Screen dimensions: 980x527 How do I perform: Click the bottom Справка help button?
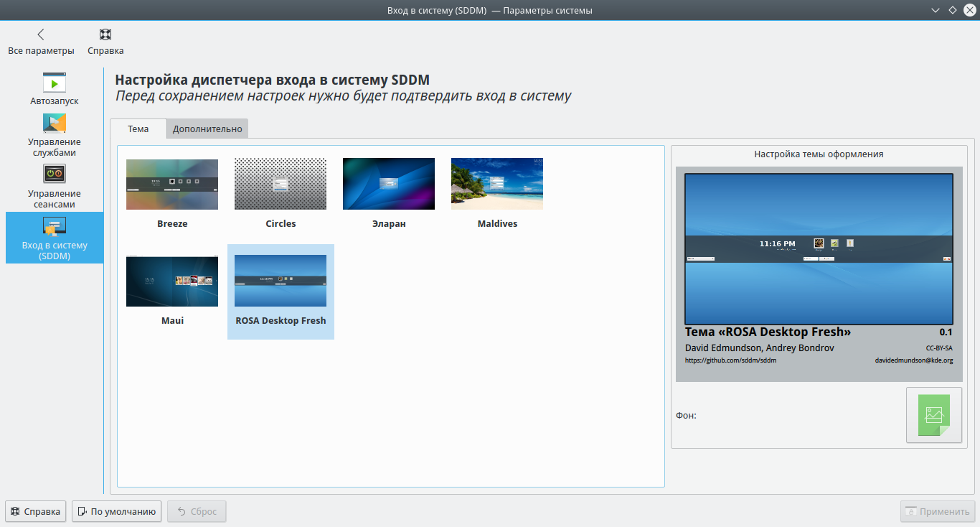point(36,512)
